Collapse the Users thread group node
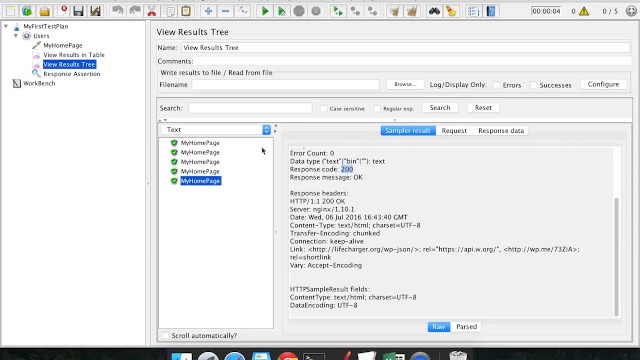The width and height of the screenshot is (640, 360). click(x=16, y=36)
